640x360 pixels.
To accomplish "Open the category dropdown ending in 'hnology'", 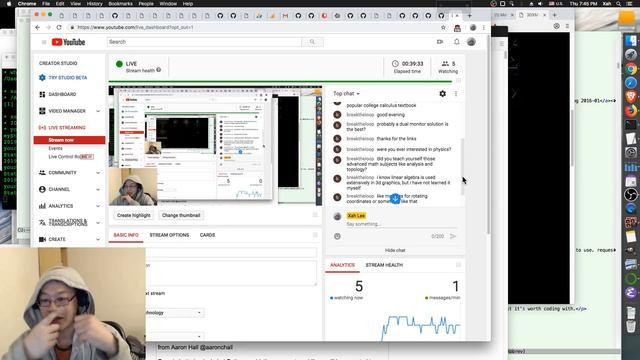I will 175,313.
